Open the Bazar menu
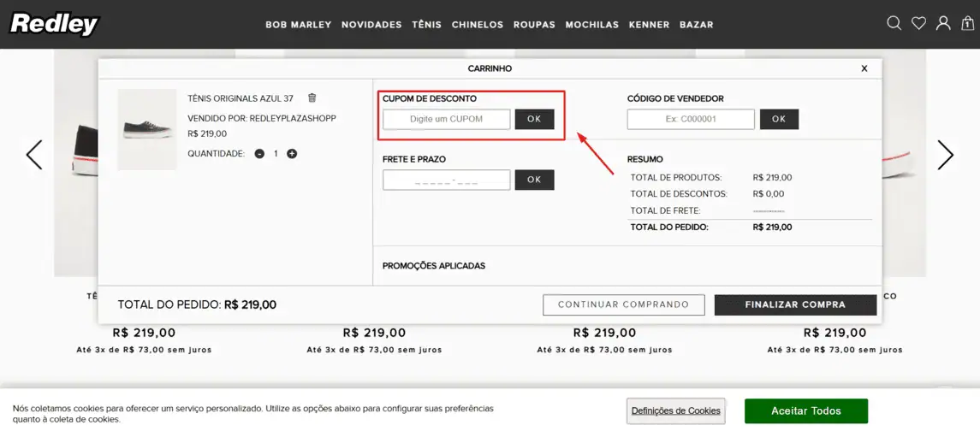980x443 pixels. pyautogui.click(x=696, y=25)
